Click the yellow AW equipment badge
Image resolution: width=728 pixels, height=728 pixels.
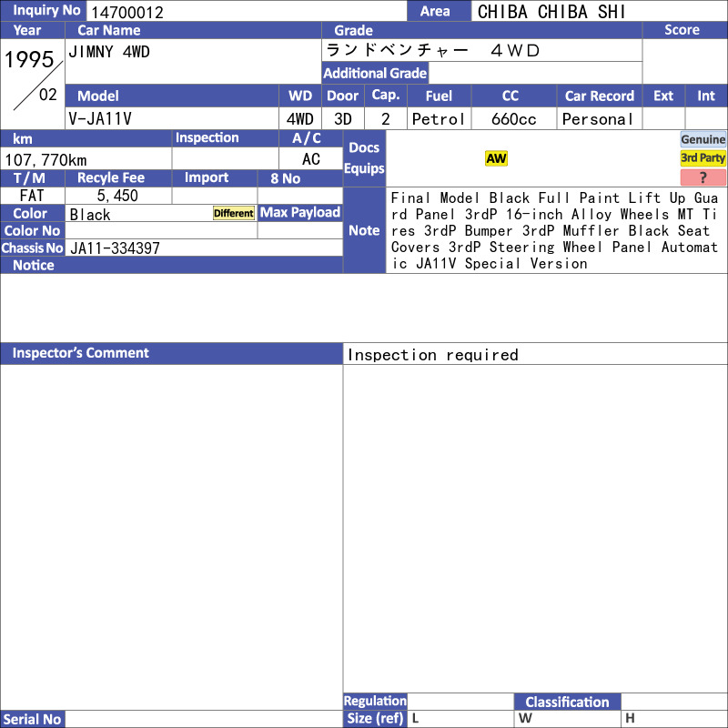pos(496,158)
